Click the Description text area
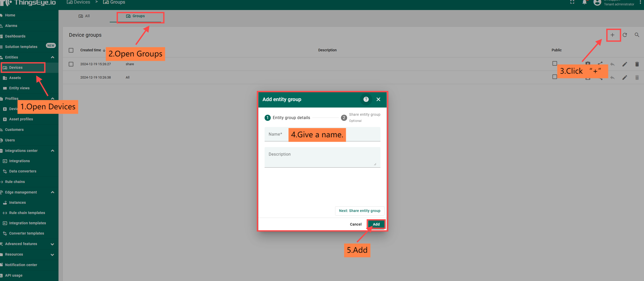644x281 pixels. click(x=322, y=157)
